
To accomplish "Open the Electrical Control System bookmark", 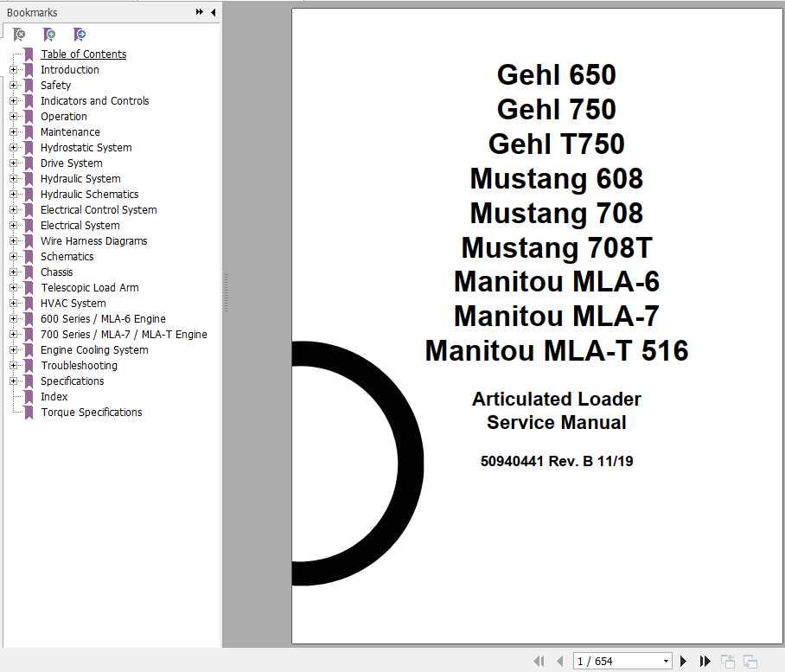I will (x=99, y=210).
